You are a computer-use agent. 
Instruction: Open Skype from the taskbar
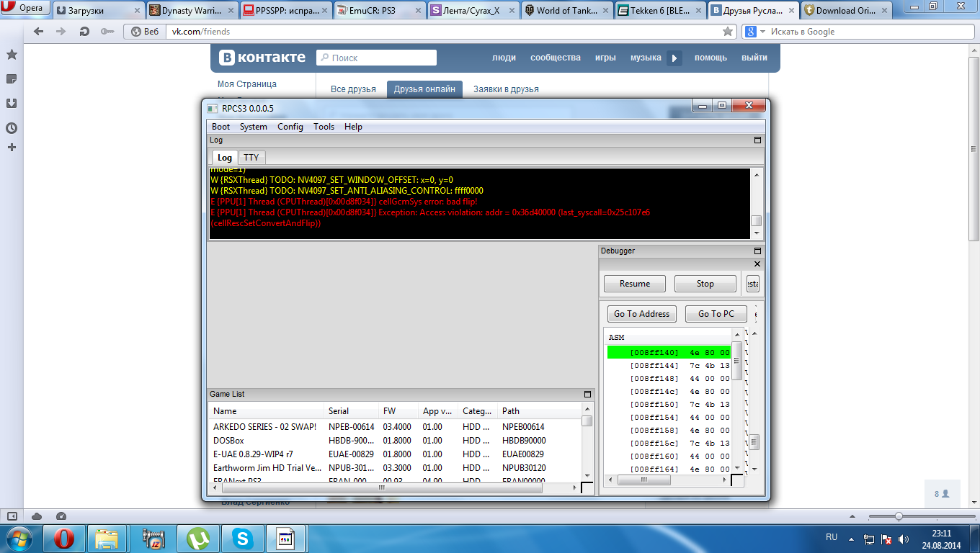(242, 539)
